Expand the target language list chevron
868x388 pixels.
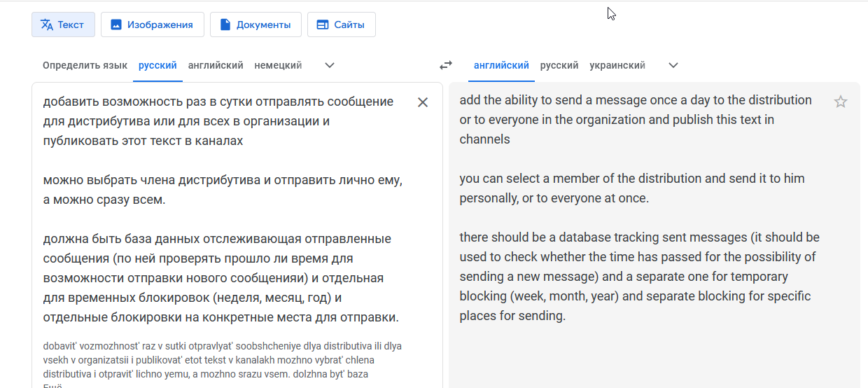point(673,65)
